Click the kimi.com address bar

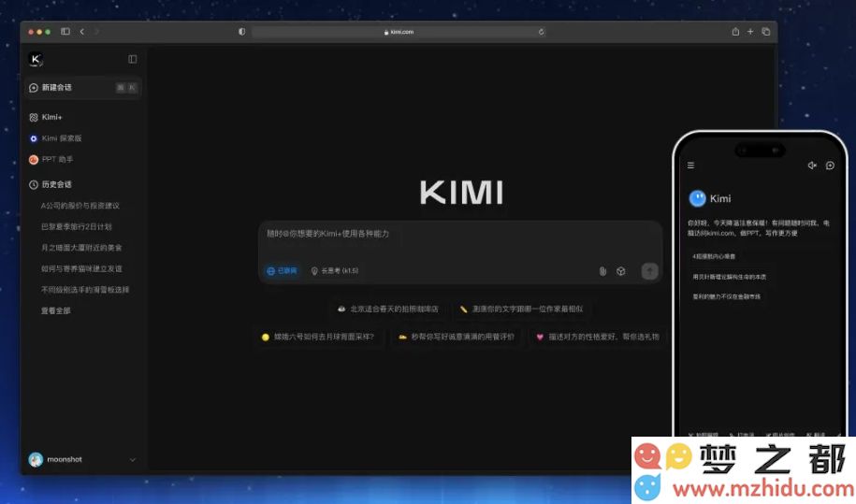(x=399, y=32)
